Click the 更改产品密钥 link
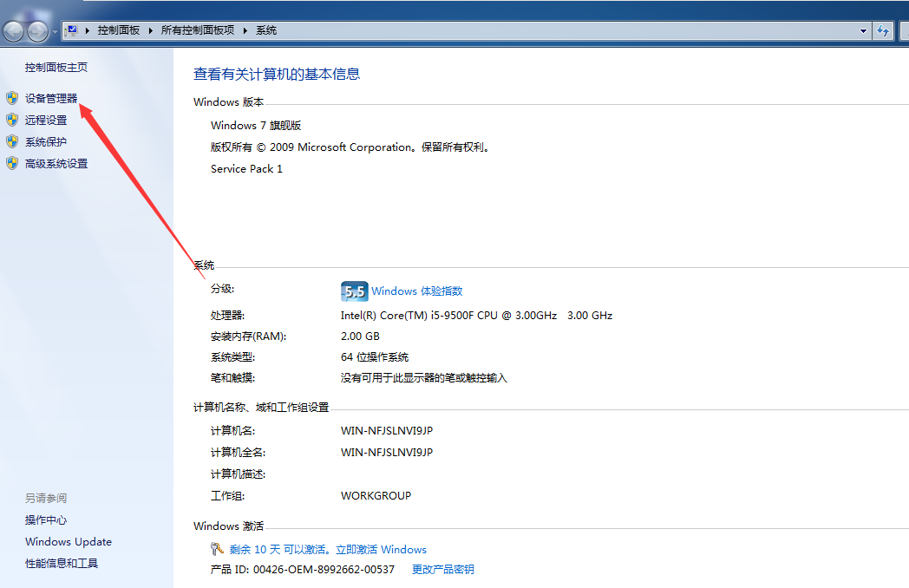 coord(442,569)
